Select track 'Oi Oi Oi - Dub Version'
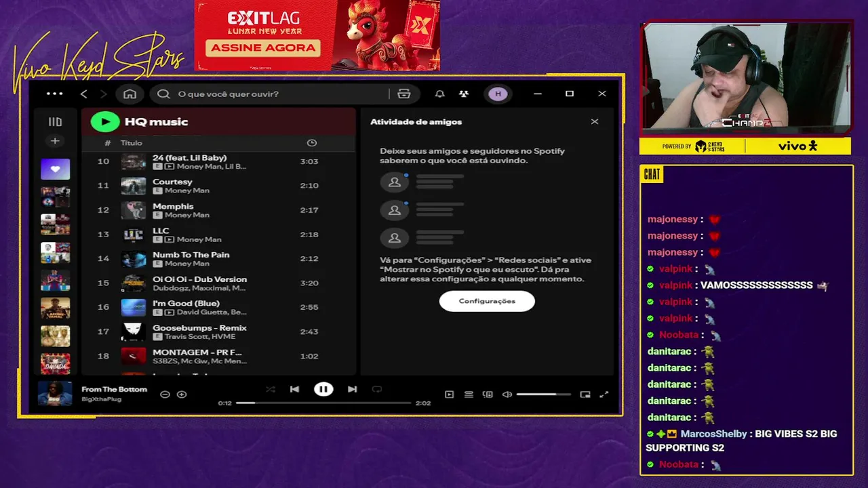 [218, 283]
